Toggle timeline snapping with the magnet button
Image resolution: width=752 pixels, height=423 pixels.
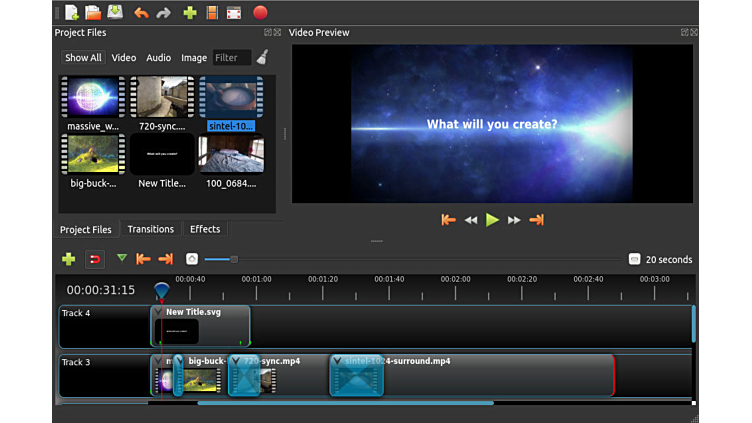pyautogui.click(x=95, y=259)
